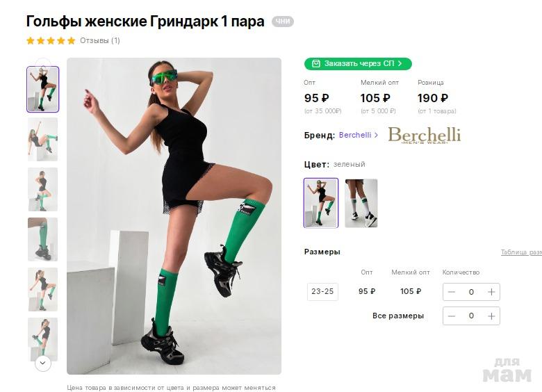
Task: Click the down chevron under the thumbnail strip
Action: point(43,364)
